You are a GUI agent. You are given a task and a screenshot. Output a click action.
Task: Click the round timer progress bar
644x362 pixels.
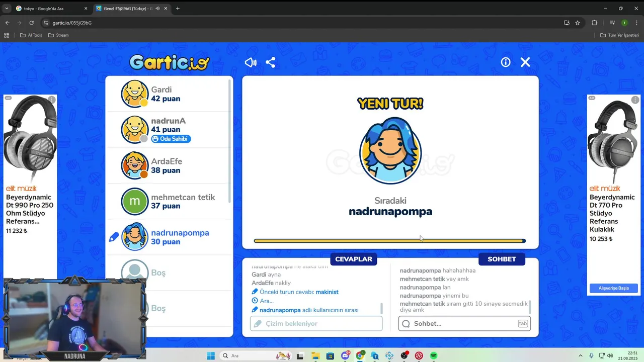point(390,241)
